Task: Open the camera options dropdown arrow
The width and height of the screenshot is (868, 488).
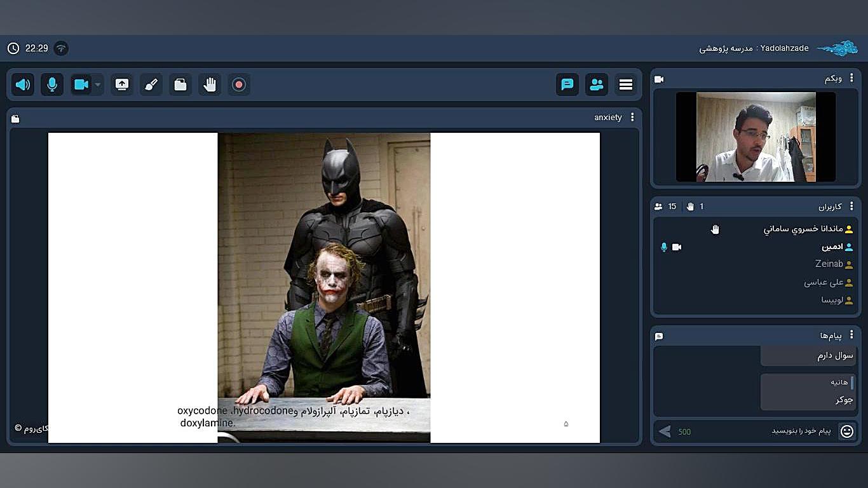Action: coord(98,85)
